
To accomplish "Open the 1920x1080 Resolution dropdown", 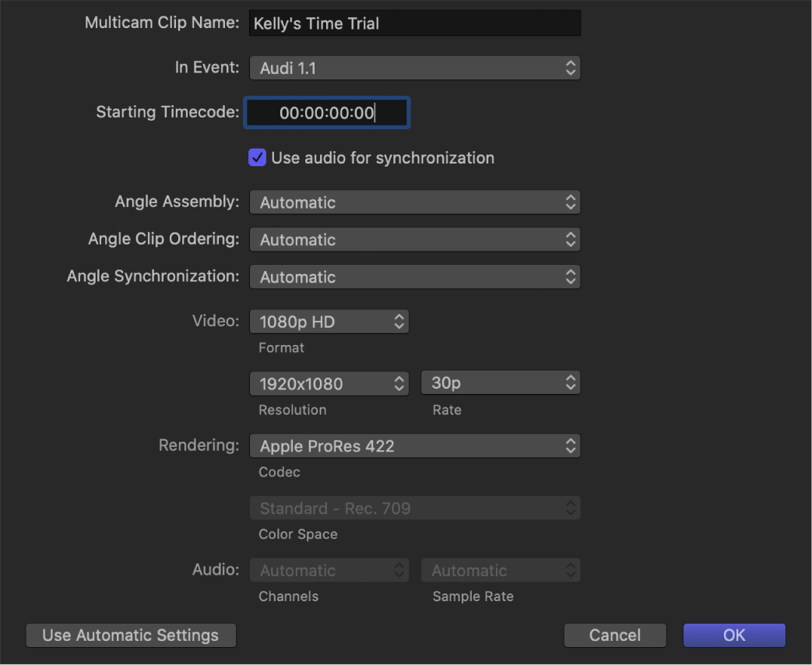I will [329, 383].
